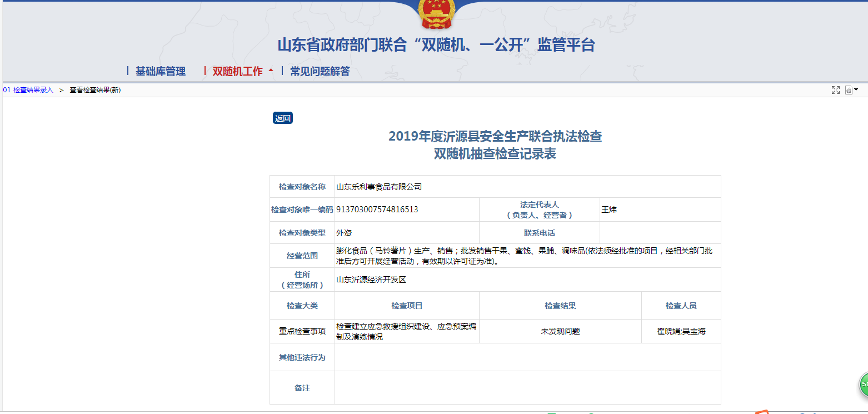
Task: Click the empty 备注 remarks cell
Action: coord(527,388)
